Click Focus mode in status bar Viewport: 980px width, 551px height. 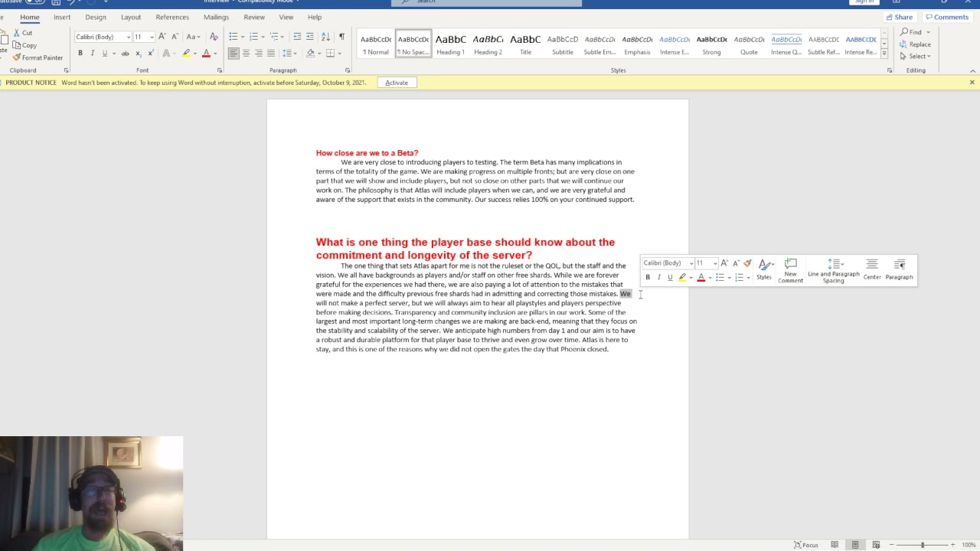(x=806, y=545)
